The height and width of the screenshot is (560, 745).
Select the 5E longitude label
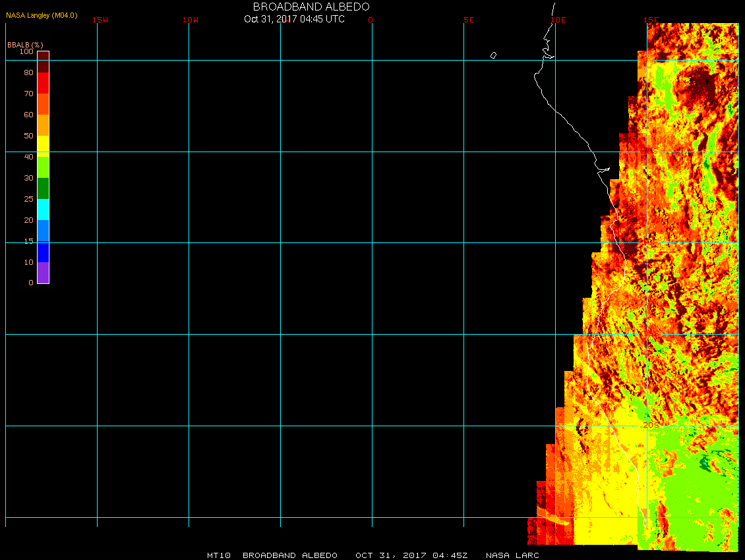tap(469, 20)
